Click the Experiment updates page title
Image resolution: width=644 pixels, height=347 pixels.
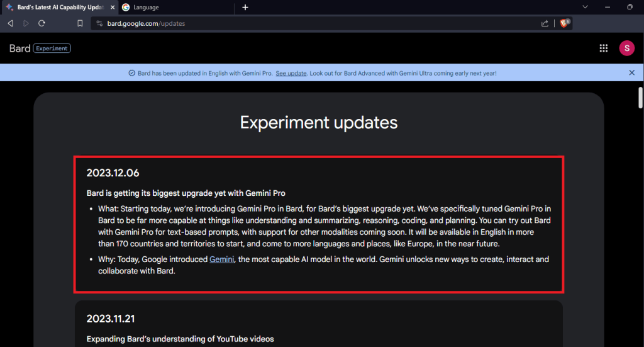(319, 123)
